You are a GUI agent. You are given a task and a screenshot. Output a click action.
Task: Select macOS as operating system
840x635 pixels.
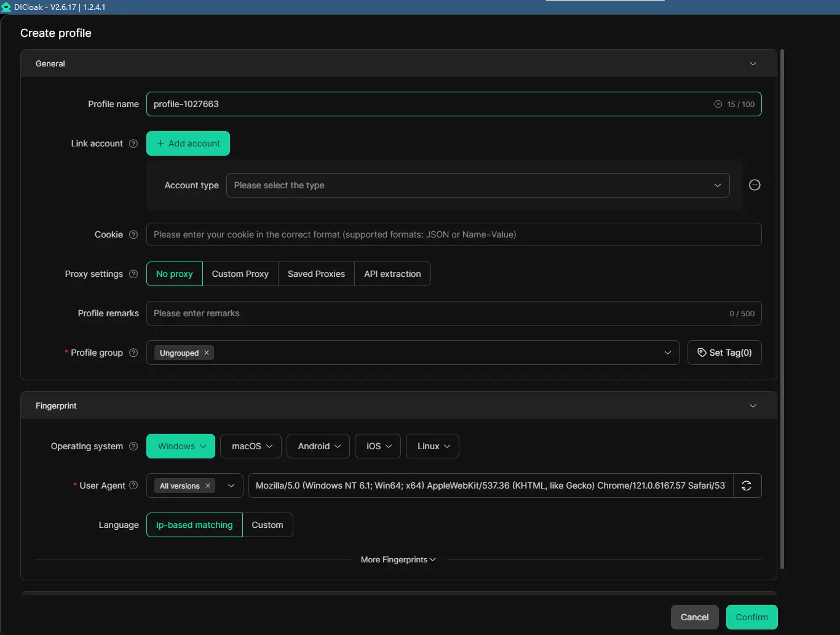coord(252,446)
